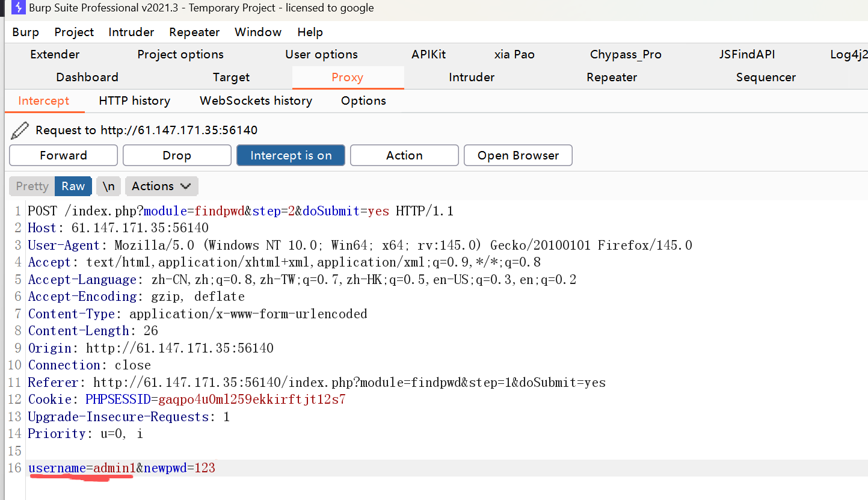Click the Accept-Language header line

[302, 280]
